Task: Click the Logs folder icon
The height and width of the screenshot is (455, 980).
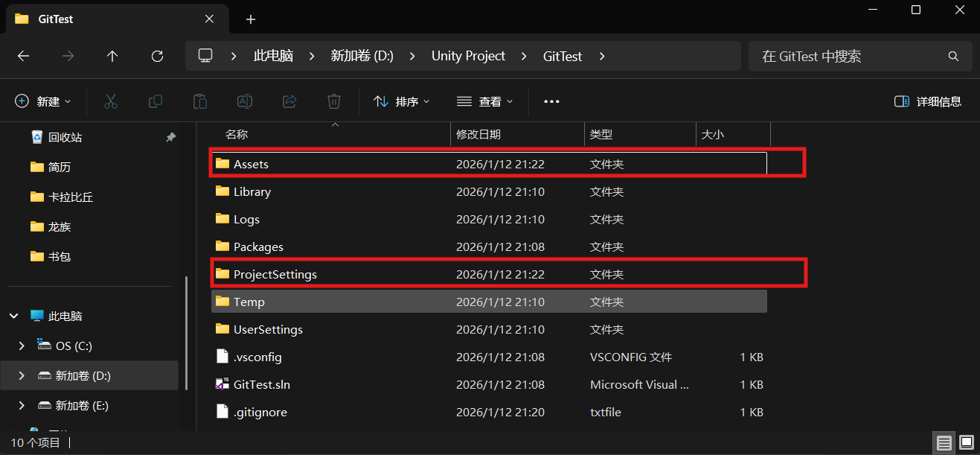Action: click(x=222, y=219)
